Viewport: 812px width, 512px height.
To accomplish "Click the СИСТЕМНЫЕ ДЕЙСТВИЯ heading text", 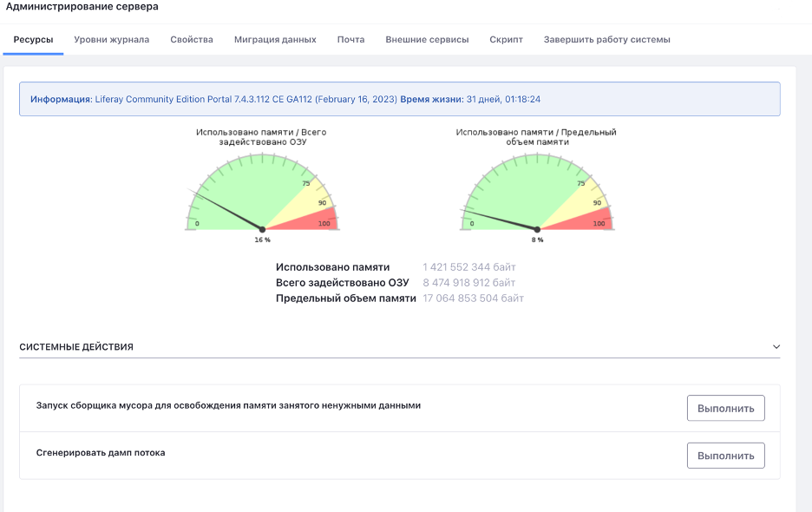I will [76, 347].
